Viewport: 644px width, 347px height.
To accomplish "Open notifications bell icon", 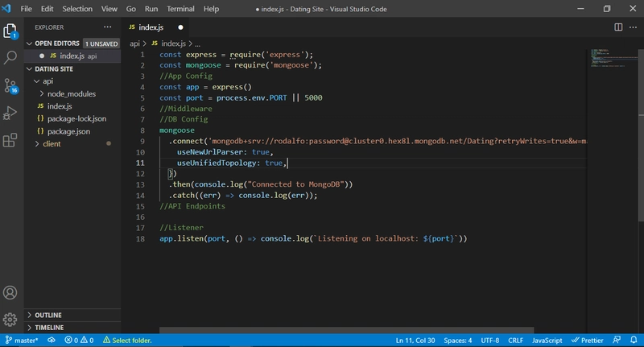I will [634, 340].
